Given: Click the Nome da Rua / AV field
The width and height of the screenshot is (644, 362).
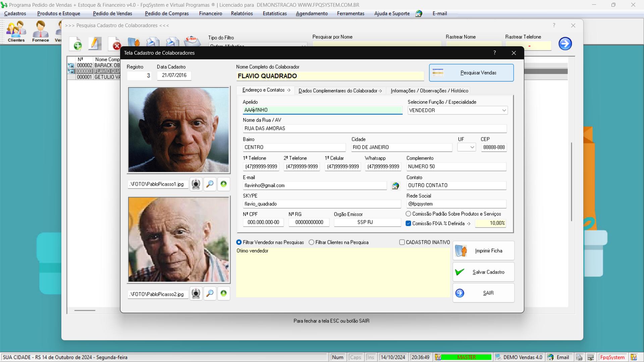Looking at the screenshot, I should pyautogui.click(x=375, y=128).
